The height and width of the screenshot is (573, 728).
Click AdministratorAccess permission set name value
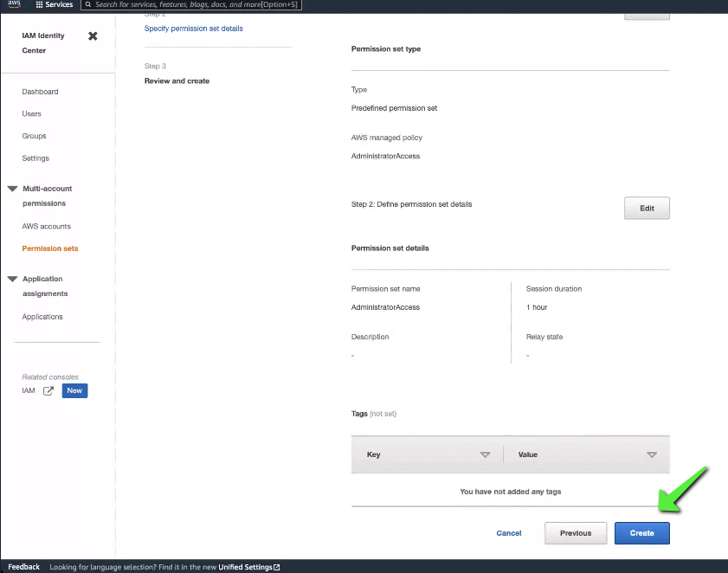pyautogui.click(x=385, y=307)
